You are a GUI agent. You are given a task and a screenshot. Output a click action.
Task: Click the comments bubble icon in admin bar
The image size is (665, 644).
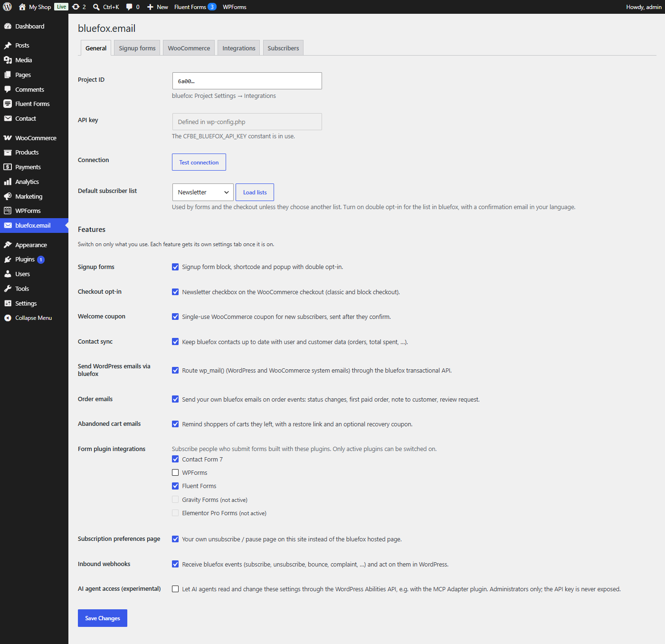129,7
